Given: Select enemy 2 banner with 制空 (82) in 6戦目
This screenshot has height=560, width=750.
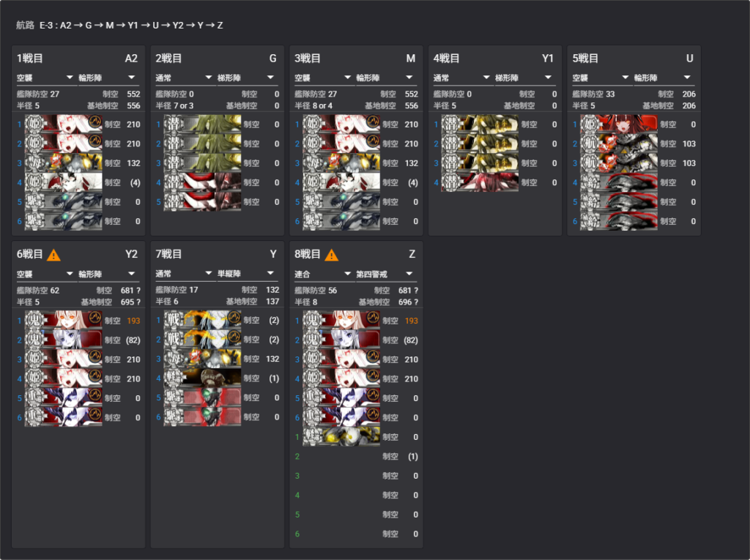Looking at the screenshot, I should click(x=64, y=340).
